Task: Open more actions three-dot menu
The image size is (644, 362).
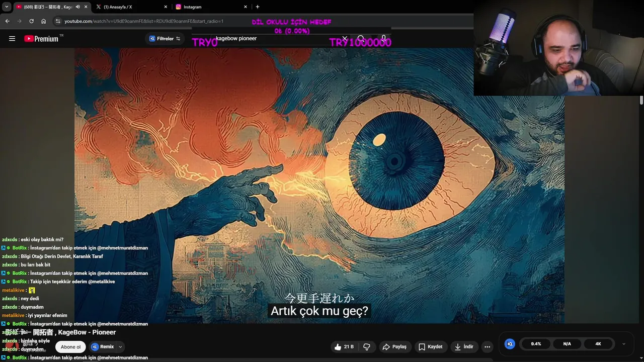Action: pos(487,347)
